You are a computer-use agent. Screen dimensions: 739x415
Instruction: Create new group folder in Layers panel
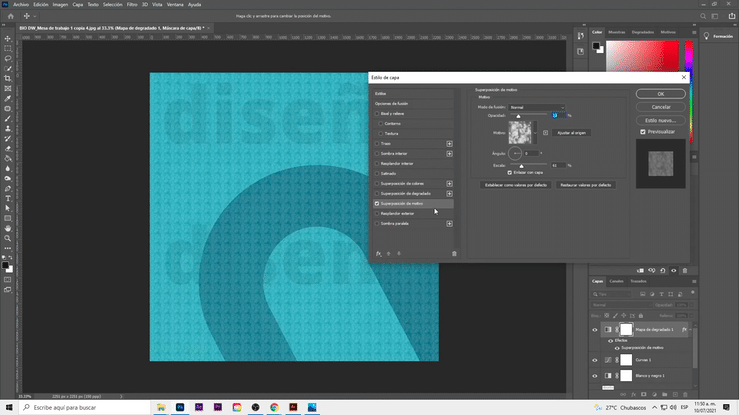click(x=665, y=394)
